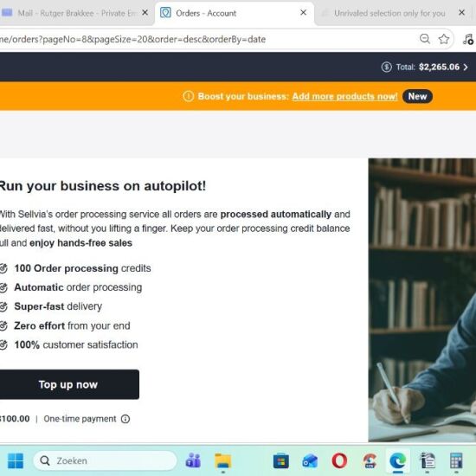Open the Add more products now link

[x=344, y=97]
